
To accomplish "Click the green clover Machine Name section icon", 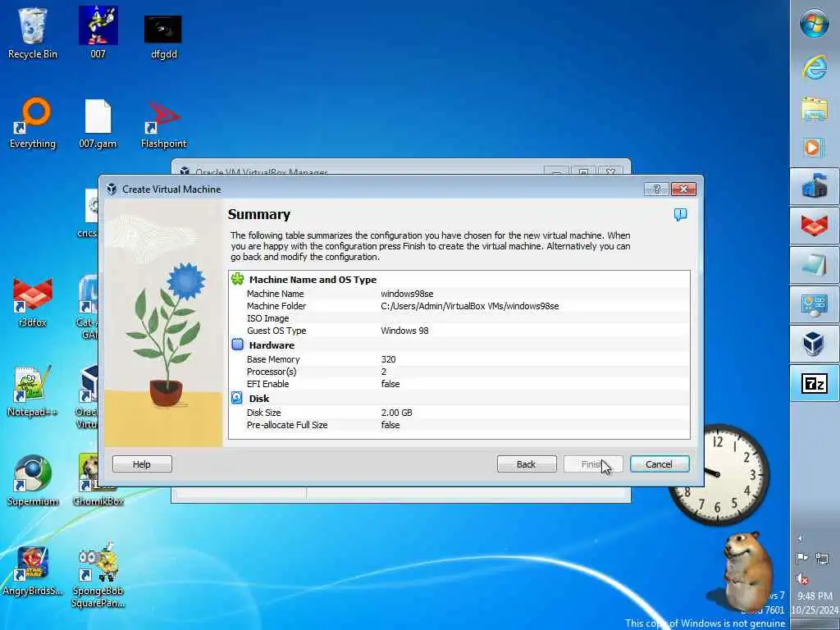I will tap(237, 279).
